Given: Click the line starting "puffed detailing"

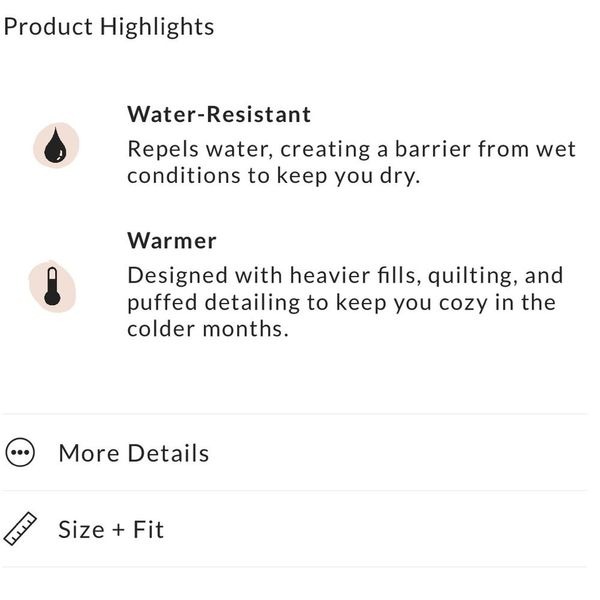Looking at the screenshot, I should (x=341, y=303).
